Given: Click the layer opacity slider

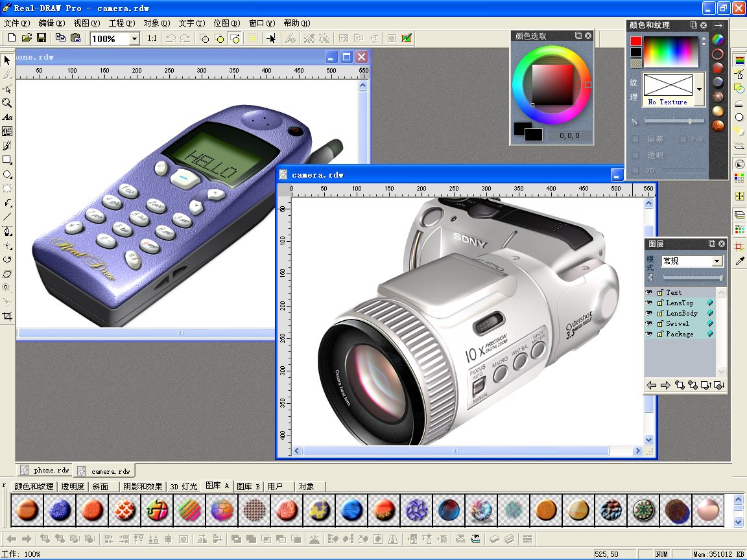Looking at the screenshot, I should pos(693,277).
